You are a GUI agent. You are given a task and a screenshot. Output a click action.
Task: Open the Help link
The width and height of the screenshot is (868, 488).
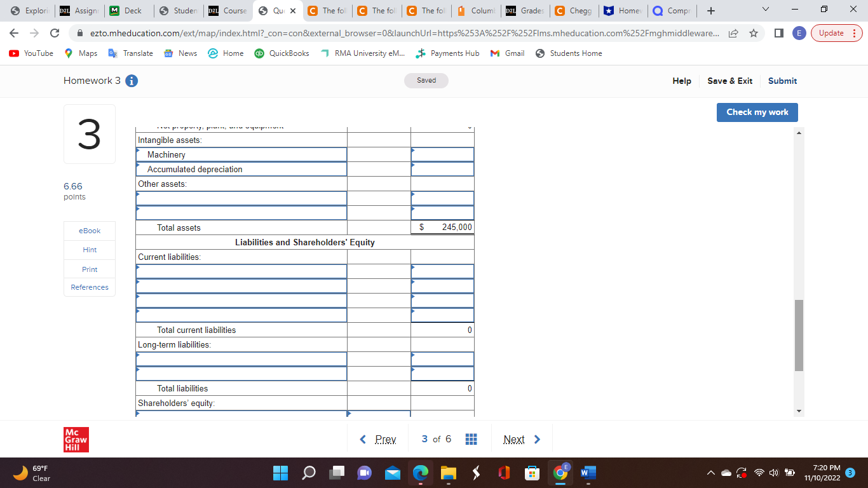[682, 81]
